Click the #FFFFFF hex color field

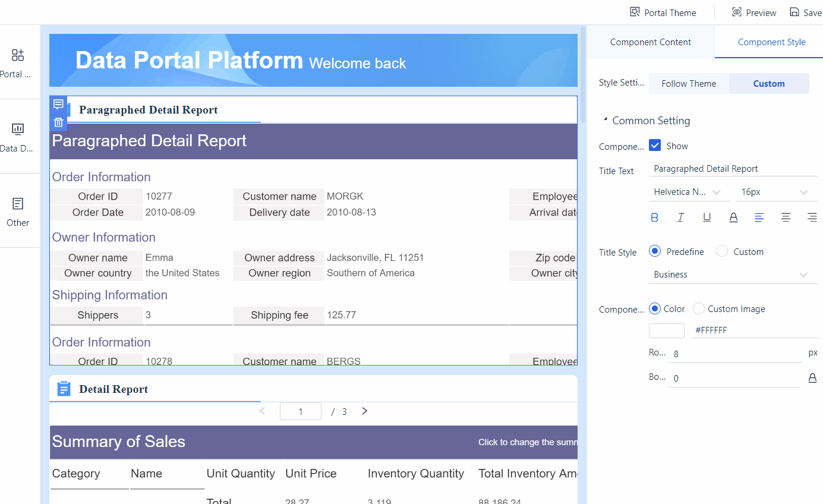pyautogui.click(x=753, y=330)
